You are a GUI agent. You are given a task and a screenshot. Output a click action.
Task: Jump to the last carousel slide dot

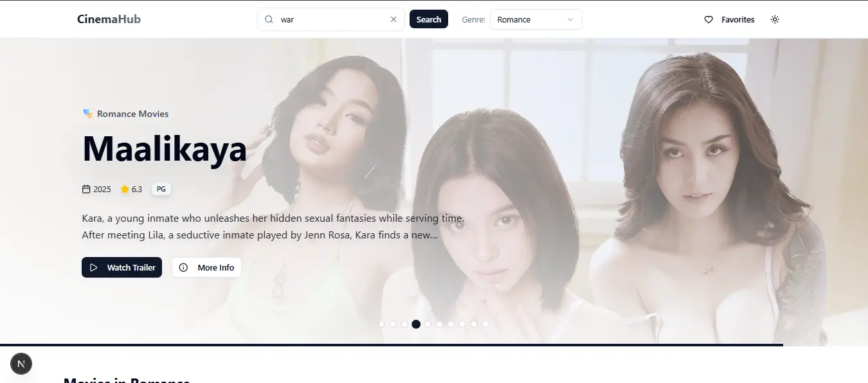(485, 325)
